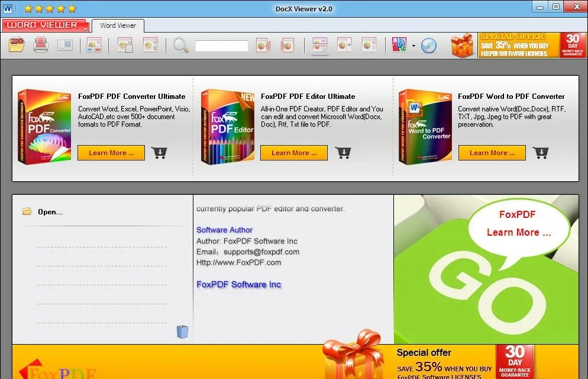Click the magnifying glass search icon
588x379 pixels.
180,45
